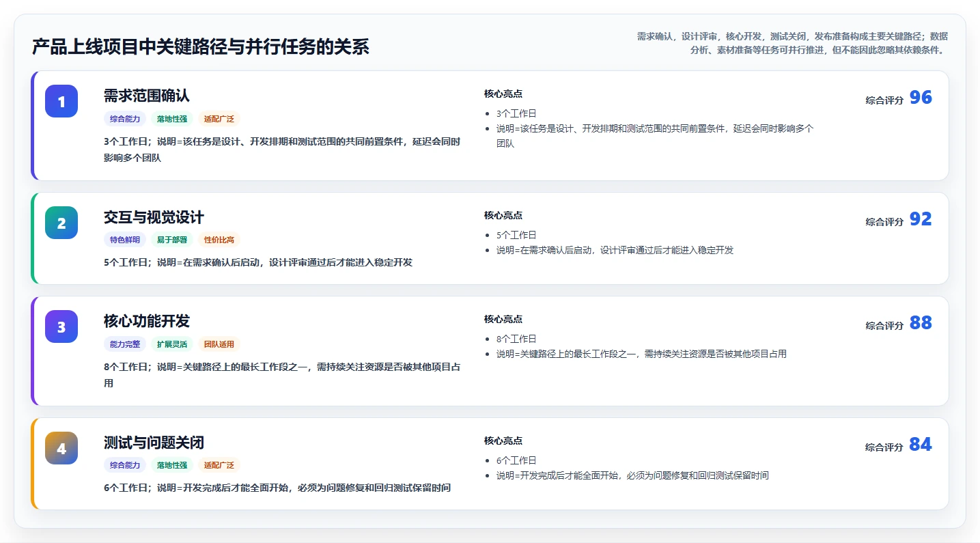Click bullet 说明=该任务是设计、开发排期 under 核心亮点
Viewport: 980px width, 543px height.
[655, 136]
